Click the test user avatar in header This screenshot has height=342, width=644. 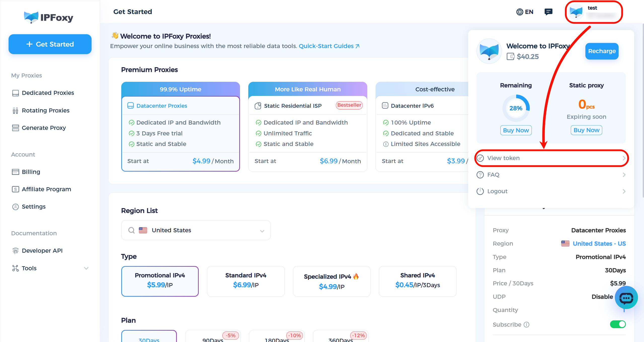click(576, 12)
